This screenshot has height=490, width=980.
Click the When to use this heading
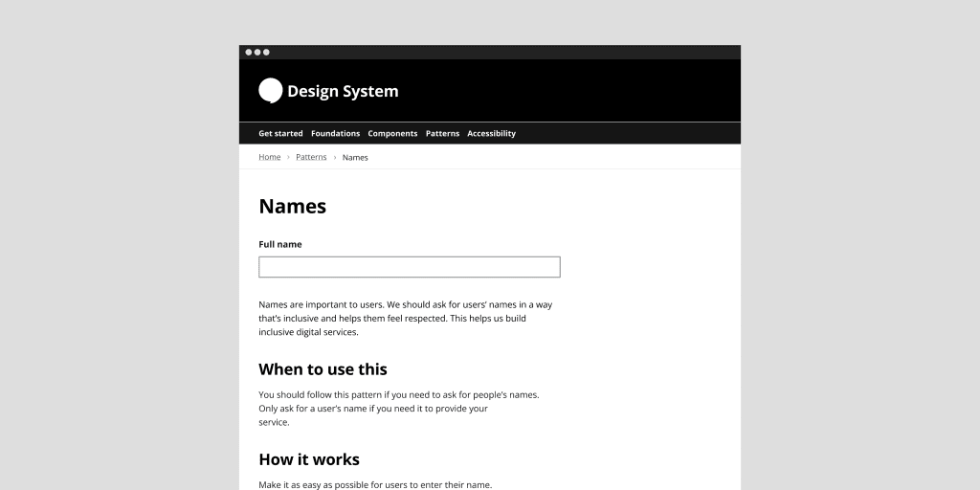(323, 369)
